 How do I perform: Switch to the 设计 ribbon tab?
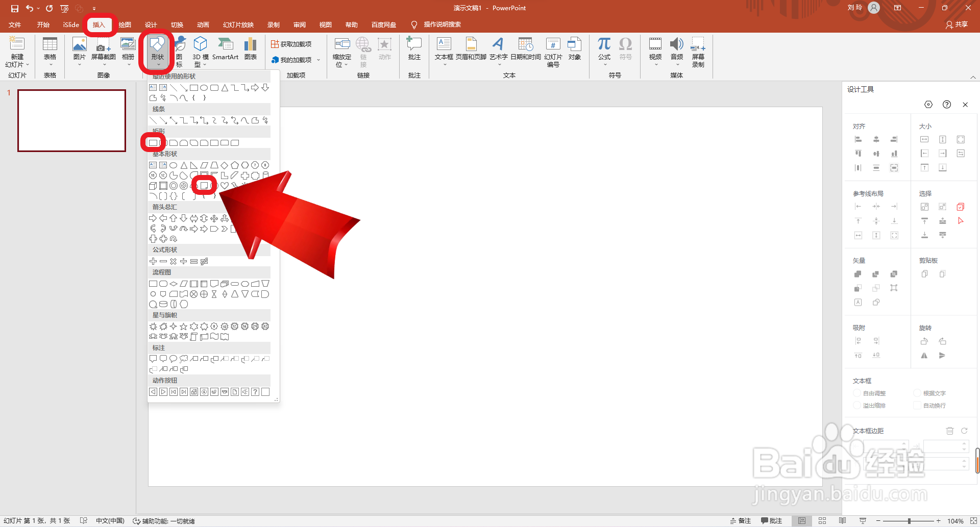151,24
